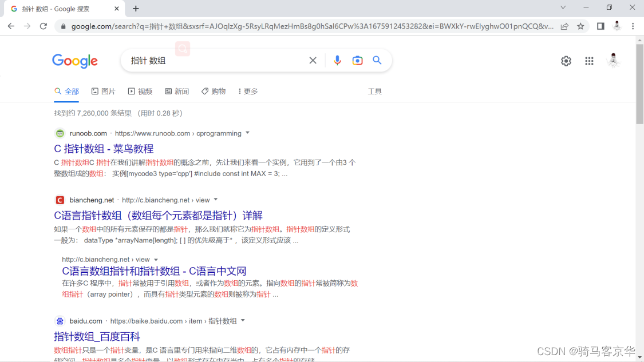Image resolution: width=644 pixels, height=362 pixels.
Task: Open Google account avatar
Action: (613, 61)
